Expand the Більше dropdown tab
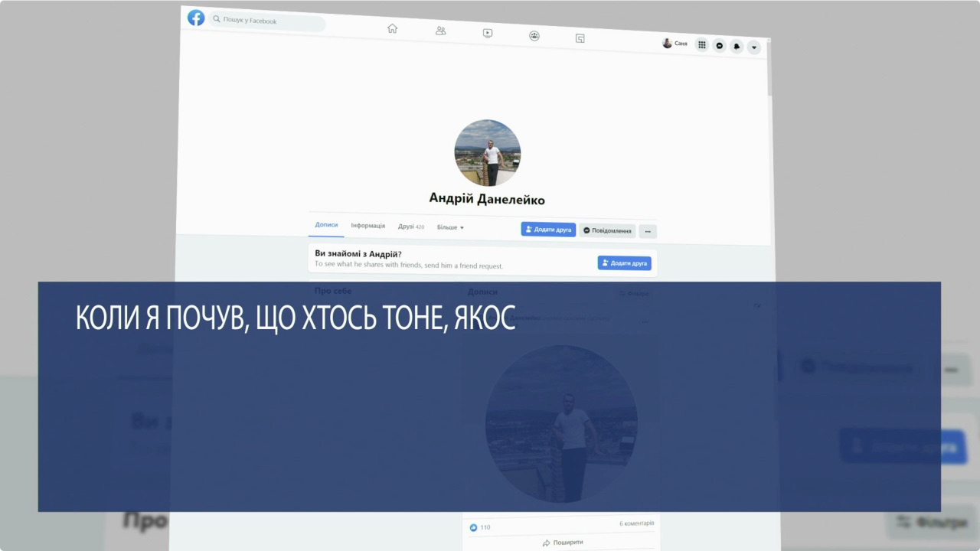 pyautogui.click(x=450, y=227)
